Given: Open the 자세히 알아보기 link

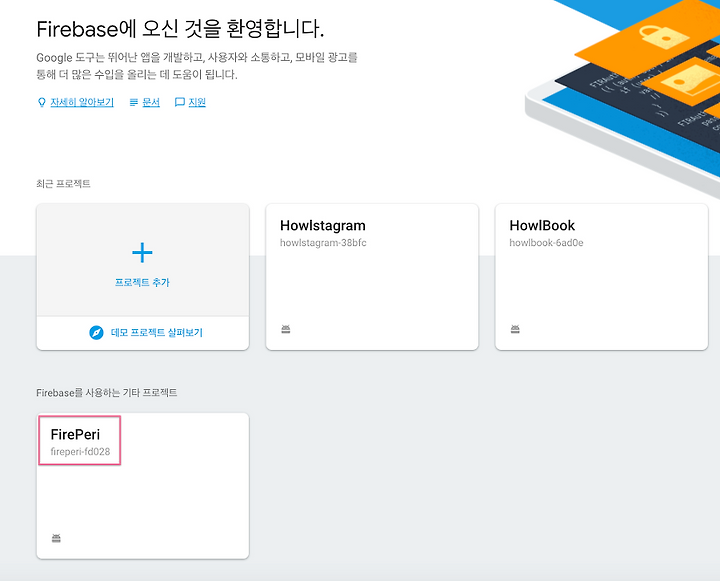Looking at the screenshot, I should click(82, 102).
